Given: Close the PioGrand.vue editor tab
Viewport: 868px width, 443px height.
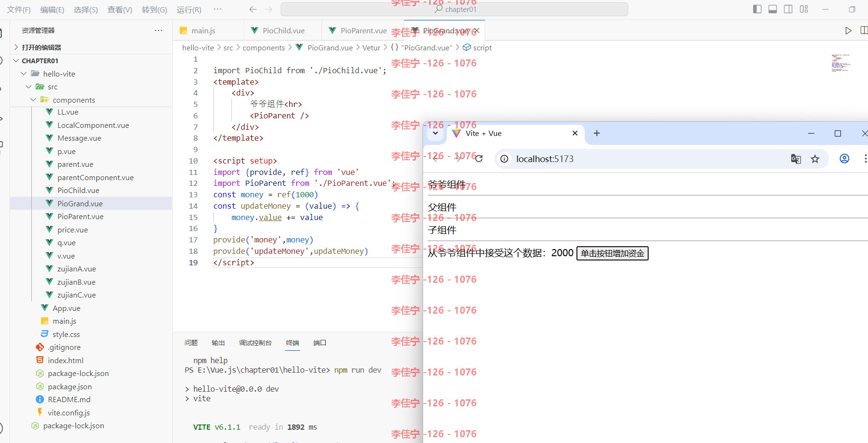Looking at the screenshot, I should (x=477, y=30).
